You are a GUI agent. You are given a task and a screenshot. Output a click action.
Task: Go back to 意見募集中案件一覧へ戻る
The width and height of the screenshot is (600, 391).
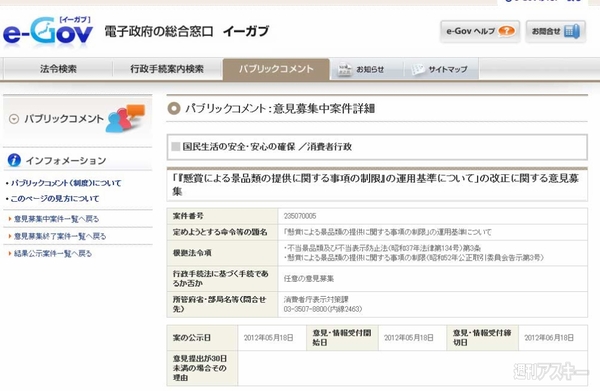56,219
